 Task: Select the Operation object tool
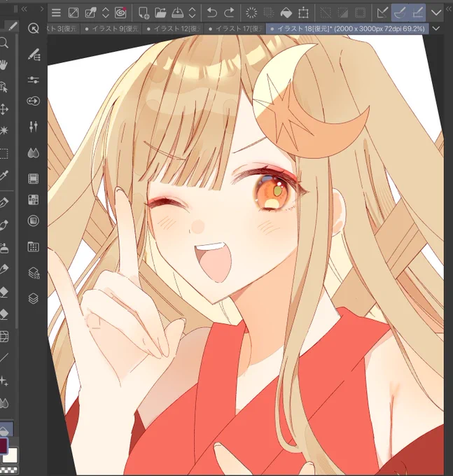(4, 87)
